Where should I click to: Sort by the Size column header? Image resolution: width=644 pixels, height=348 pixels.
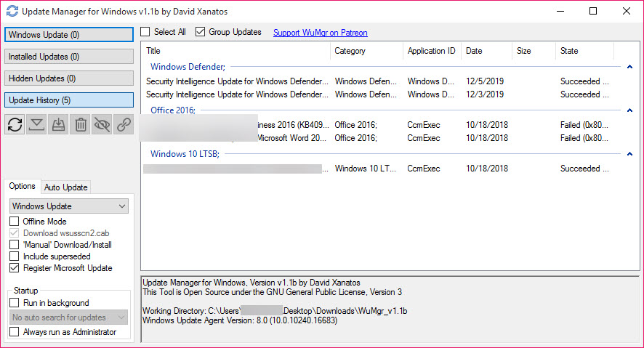[x=534, y=51]
